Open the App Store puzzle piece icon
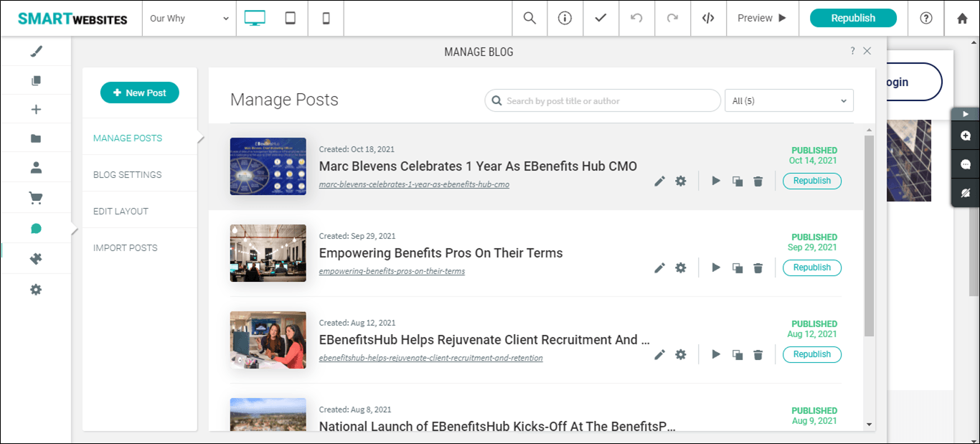The image size is (980, 444). coord(36,259)
